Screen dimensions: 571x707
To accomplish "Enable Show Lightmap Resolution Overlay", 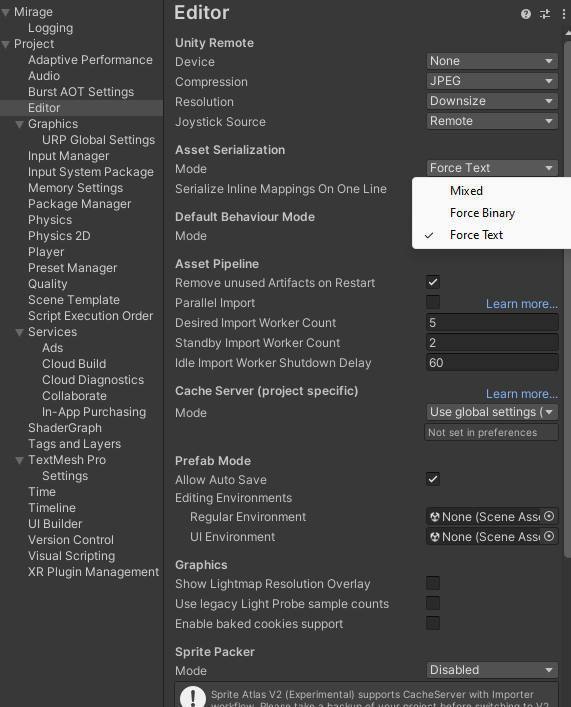I will coord(433,583).
